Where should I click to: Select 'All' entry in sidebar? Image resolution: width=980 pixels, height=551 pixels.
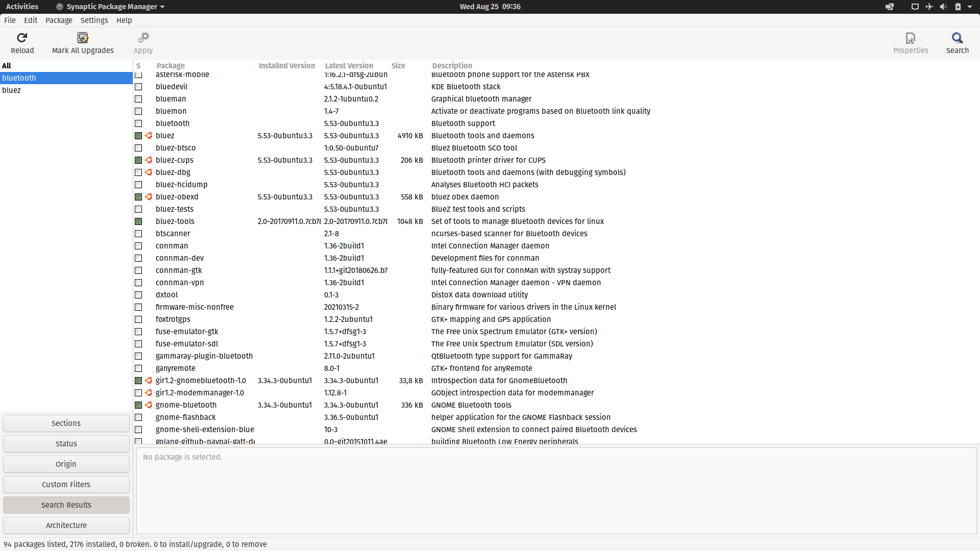click(x=66, y=66)
